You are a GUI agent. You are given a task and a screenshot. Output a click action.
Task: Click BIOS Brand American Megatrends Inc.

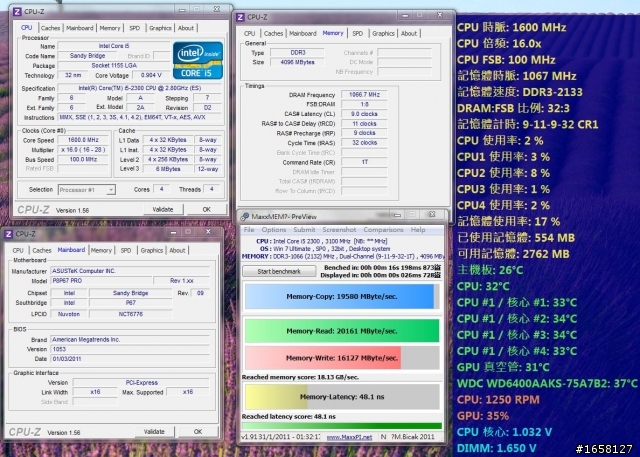tap(130, 339)
